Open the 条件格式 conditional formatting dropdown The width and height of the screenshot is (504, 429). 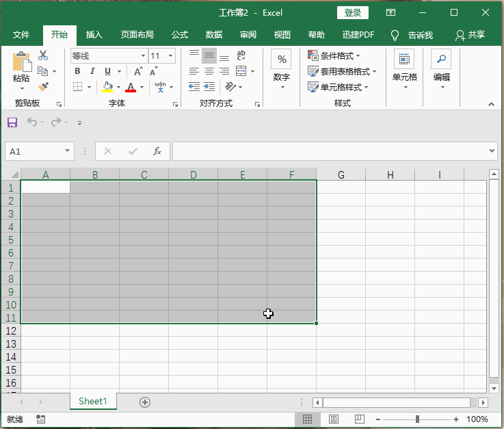[x=335, y=55]
